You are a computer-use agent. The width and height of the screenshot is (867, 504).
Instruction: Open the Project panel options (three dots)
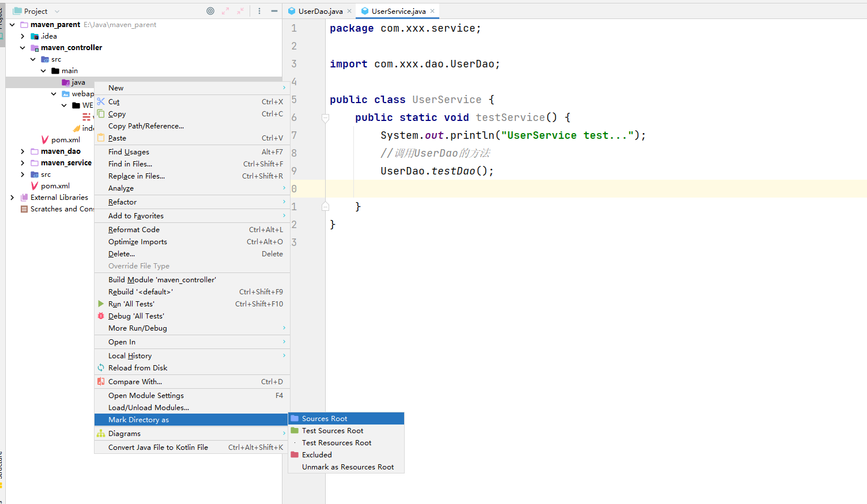coord(259,11)
